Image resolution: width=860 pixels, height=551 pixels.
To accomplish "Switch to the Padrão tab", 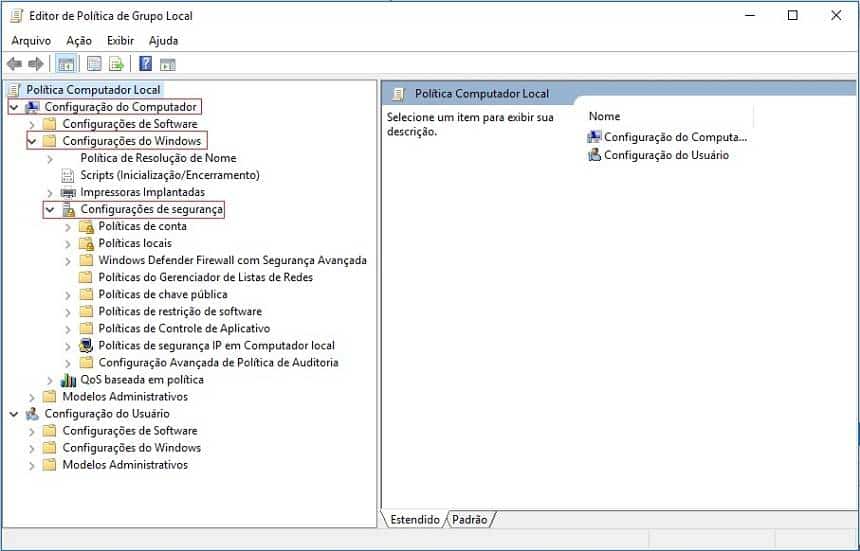I will click(x=470, y=519).
